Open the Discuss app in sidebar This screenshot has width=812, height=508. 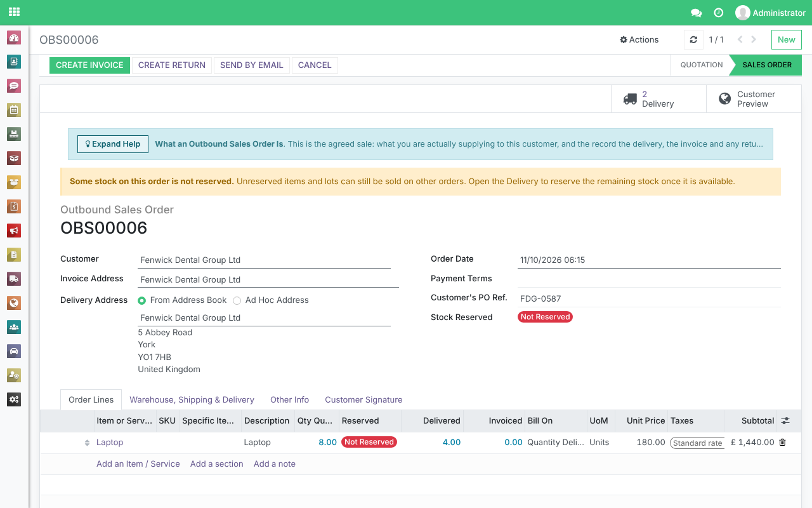tap(14, 86)
